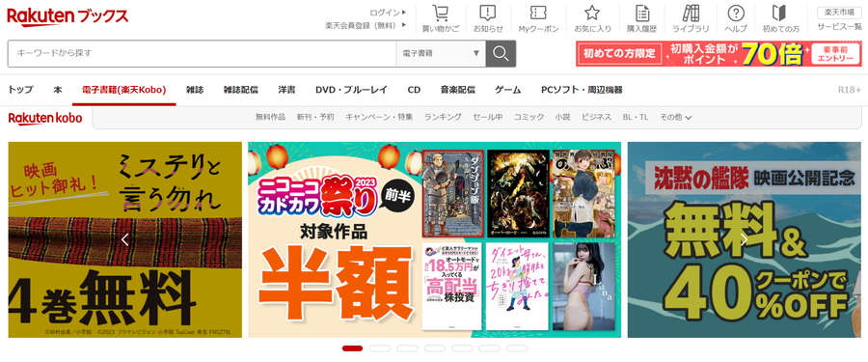Switch to the 雑誌 tab
Image resolution: width=868 pixels, height=362 pixels.
194,89
